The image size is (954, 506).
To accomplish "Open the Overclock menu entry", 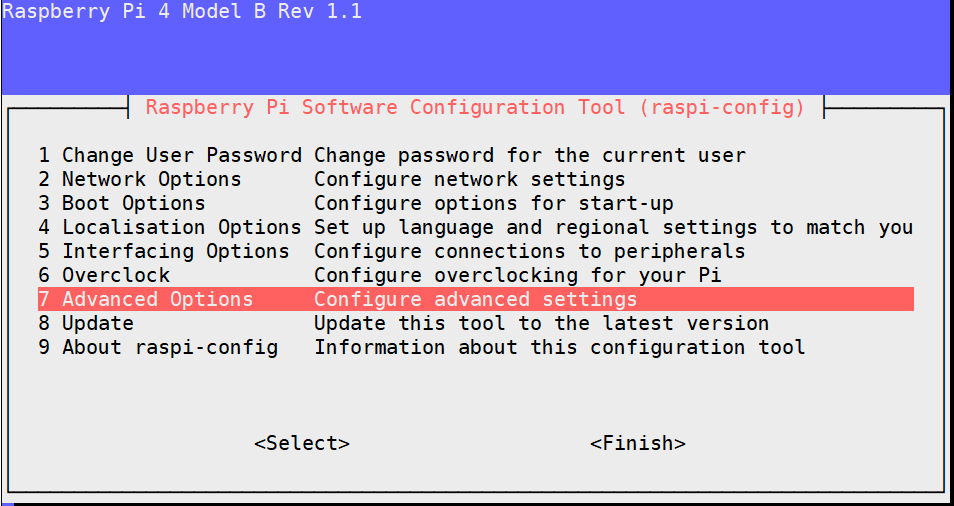I will point(104,275).
